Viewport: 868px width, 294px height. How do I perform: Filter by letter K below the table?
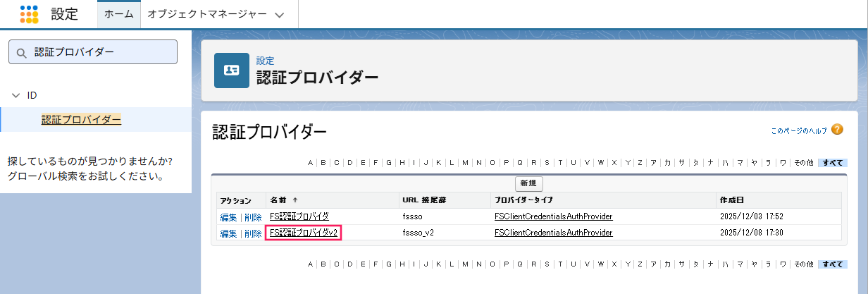coord(439,264)
